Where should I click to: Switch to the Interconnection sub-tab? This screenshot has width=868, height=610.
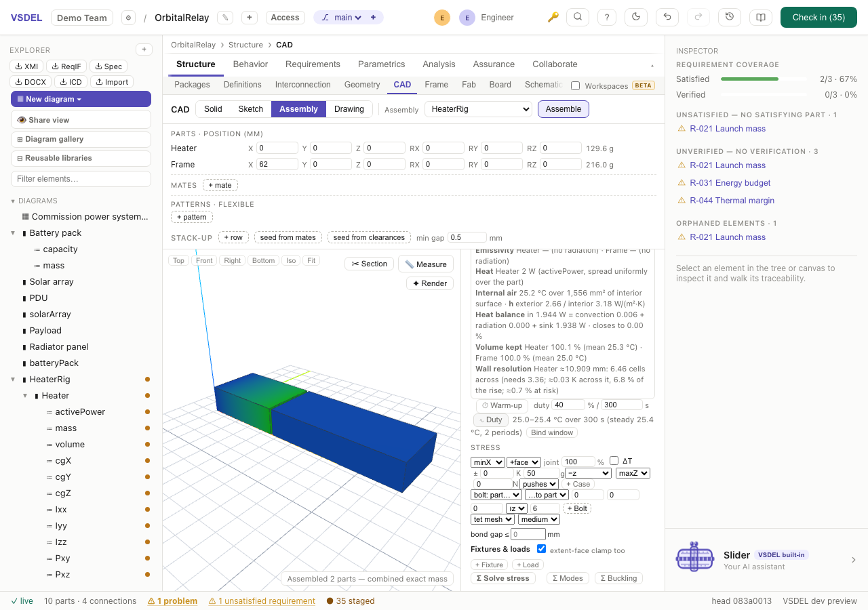pyautogui.click(x=303, y=85)
